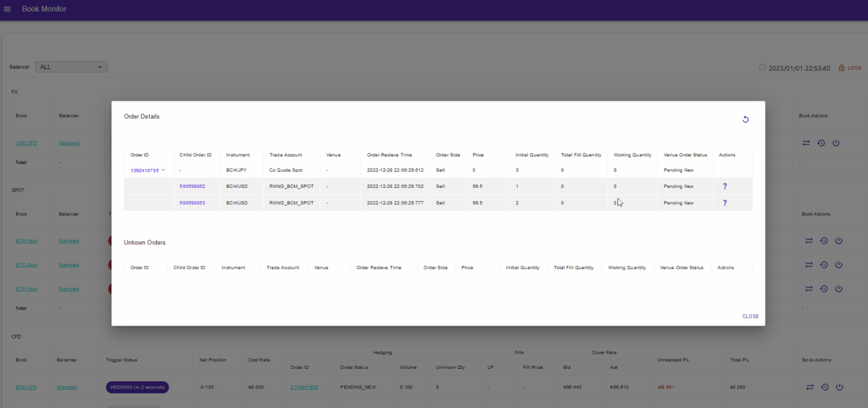Click the transfer arrows icon for BTC Spot
Screen dimensions: 868x408
809,265
